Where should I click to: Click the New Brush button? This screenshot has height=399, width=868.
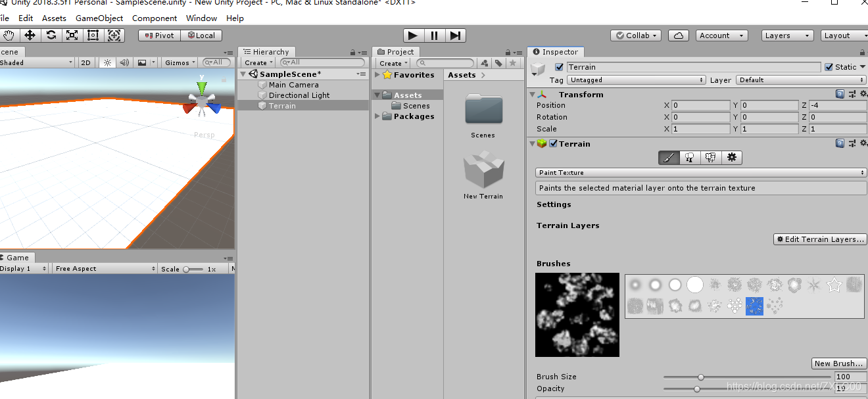click(x=838, y=364)
